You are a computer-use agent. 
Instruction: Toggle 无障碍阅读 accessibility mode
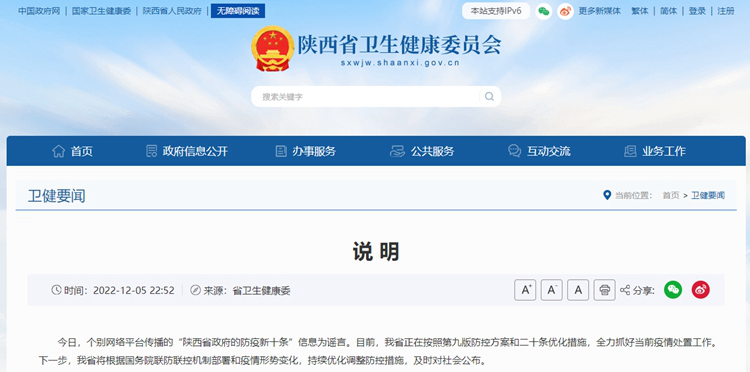point(238,11)
